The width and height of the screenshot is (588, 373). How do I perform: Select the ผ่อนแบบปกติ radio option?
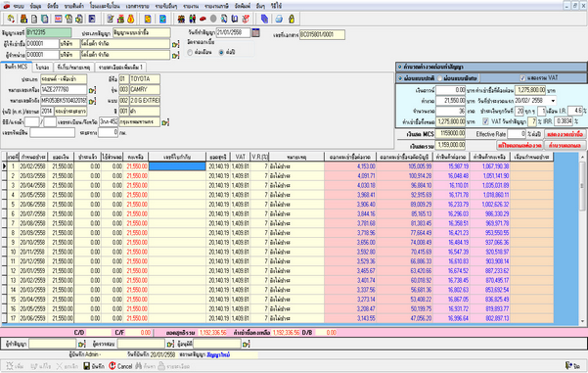coord(400,78)
